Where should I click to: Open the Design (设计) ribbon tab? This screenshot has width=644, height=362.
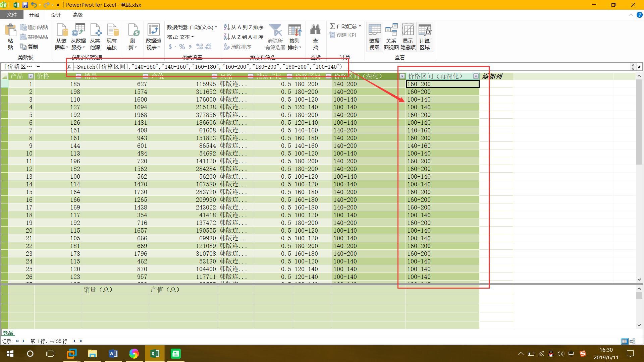click(x=56, y=15)
